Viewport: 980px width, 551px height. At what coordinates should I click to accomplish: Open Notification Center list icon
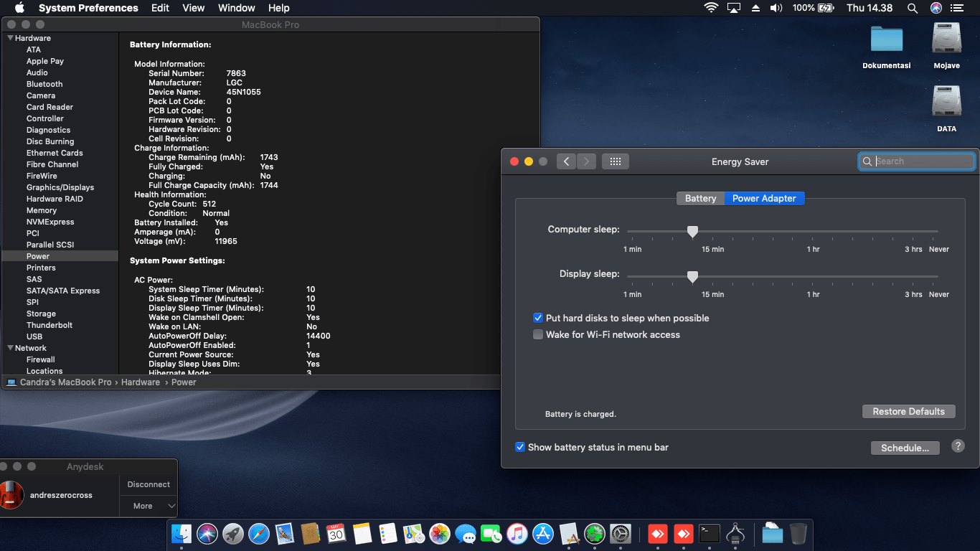tap(957, 8)
